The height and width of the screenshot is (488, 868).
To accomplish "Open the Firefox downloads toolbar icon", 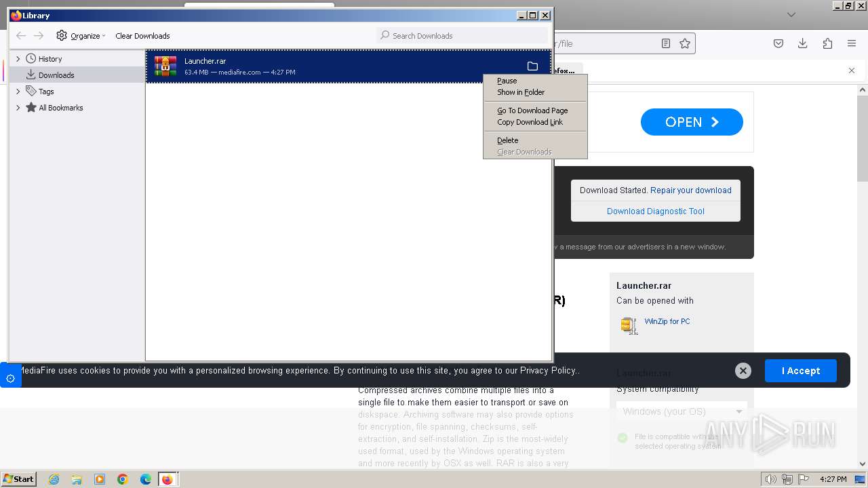I will [803, 43].
